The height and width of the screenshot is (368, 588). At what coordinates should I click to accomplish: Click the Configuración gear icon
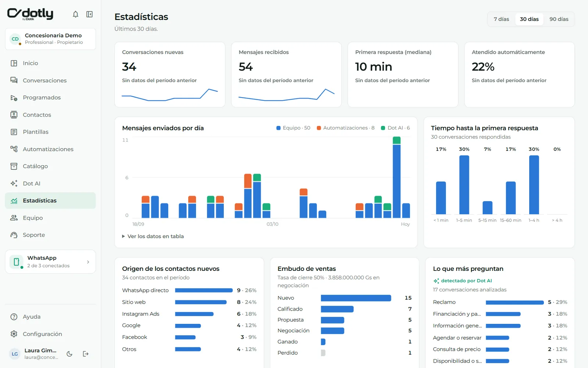(14, 334)
